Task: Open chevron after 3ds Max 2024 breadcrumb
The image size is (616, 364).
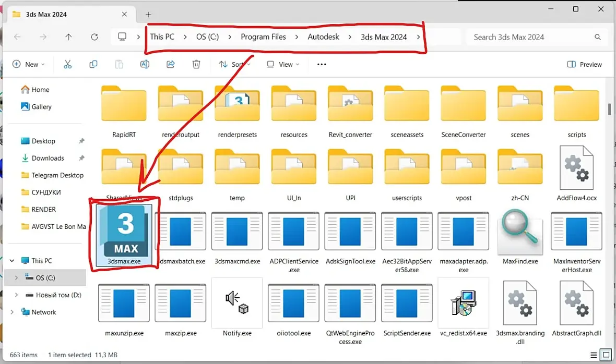Action: [418, 37]
